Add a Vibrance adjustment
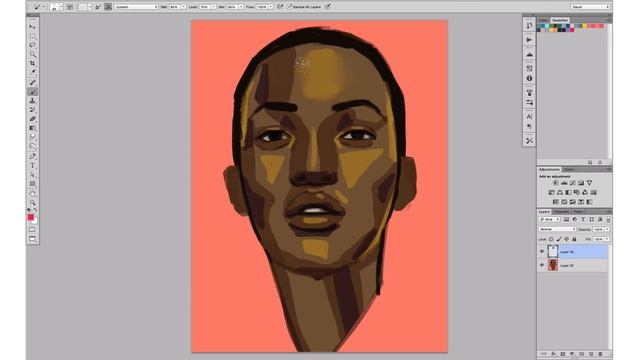 click(x=589, y=183)
